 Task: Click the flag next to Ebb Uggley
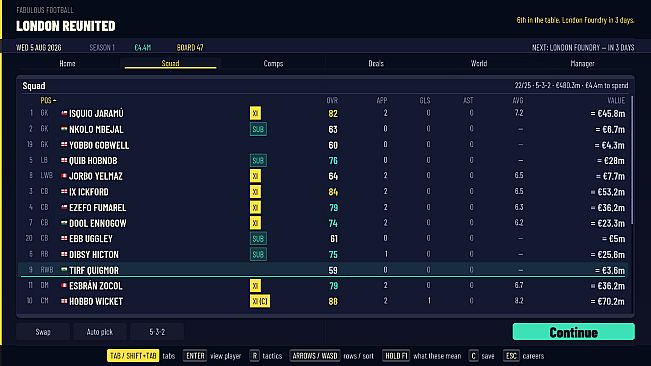coord(64,239)
